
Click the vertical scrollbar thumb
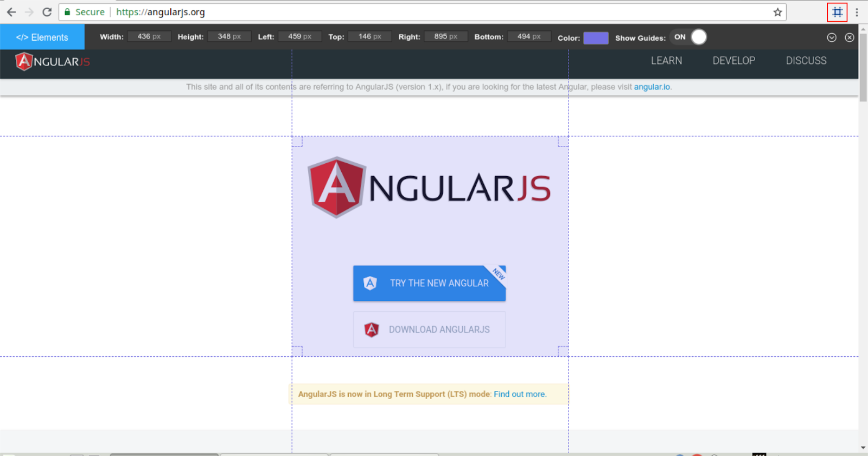click(x=863, y=67)
